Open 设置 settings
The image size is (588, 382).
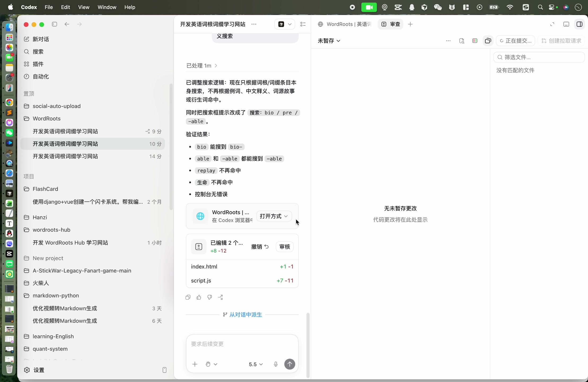pos(34,370)
